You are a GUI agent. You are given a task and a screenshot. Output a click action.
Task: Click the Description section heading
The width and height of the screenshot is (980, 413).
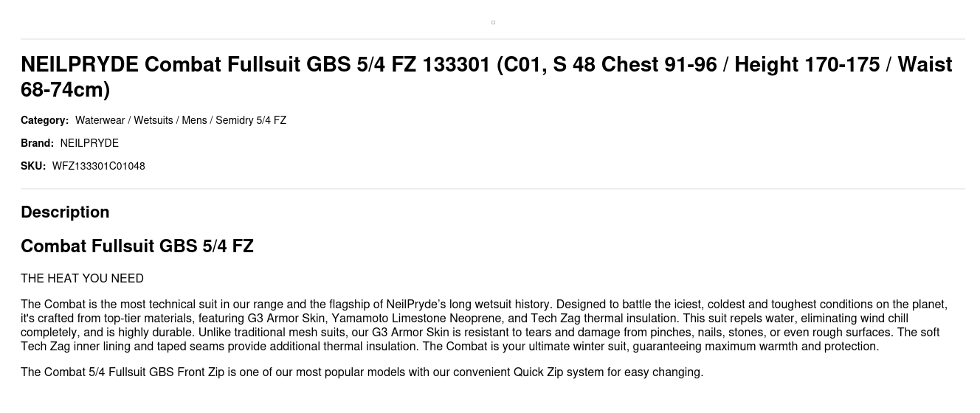(x=65, y=212)
